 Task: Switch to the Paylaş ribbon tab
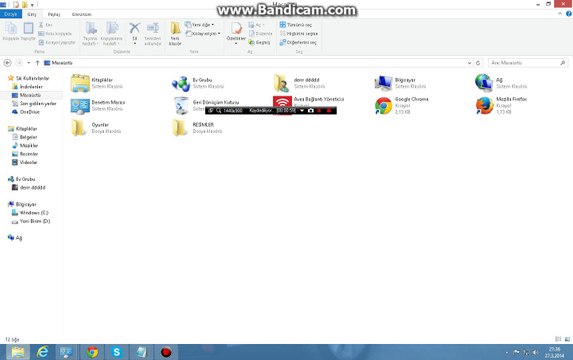(x=54, y=14)
